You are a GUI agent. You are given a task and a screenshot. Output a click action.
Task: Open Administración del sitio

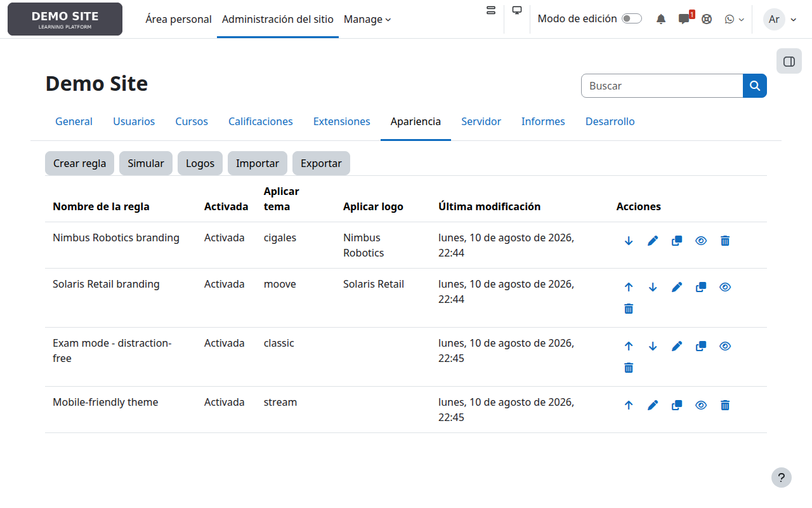click(x=278, y=19)
